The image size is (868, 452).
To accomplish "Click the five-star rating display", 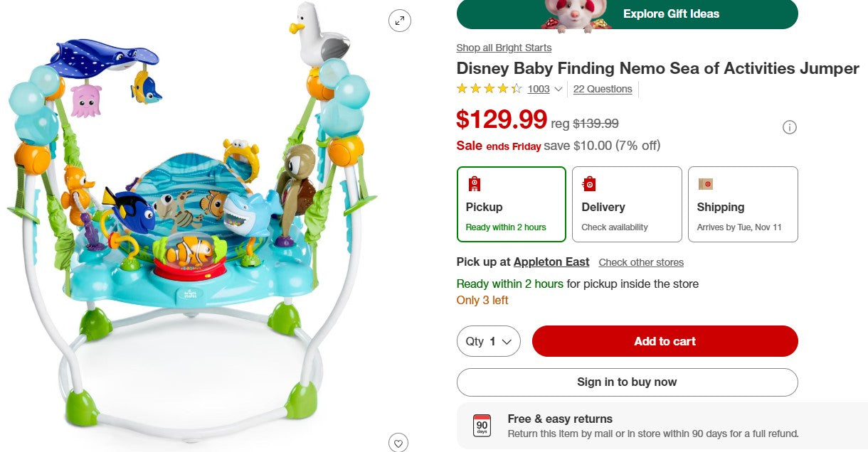I will pos(489,88).
